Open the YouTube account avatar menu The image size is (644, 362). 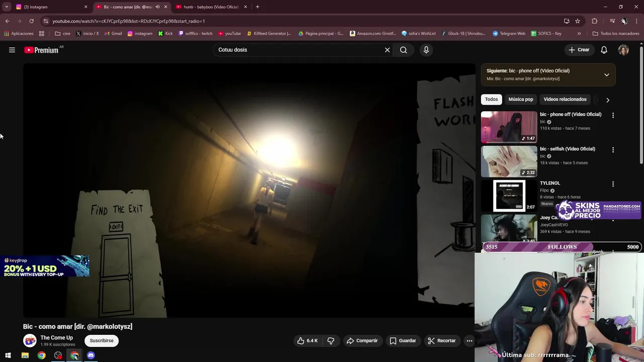tap(623, 50)
